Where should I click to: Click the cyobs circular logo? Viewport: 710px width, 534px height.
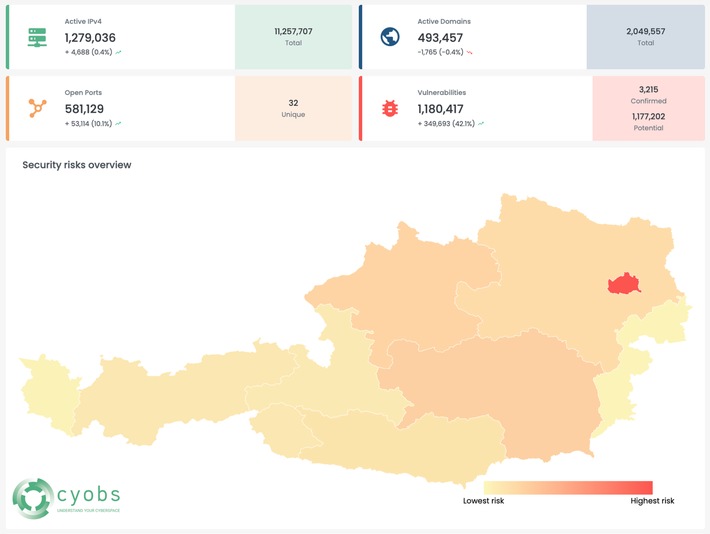click(33, 498)
